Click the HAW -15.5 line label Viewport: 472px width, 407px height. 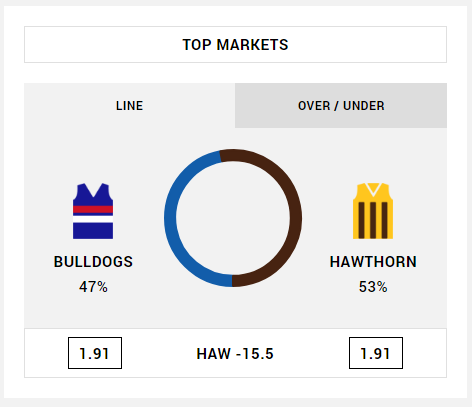pos(235,354)
